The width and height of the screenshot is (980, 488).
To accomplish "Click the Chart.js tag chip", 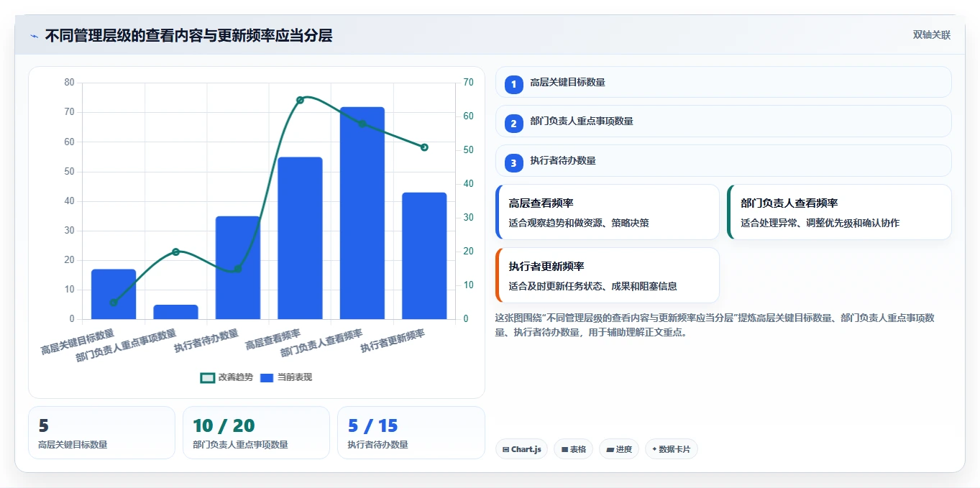I will 522,449.
